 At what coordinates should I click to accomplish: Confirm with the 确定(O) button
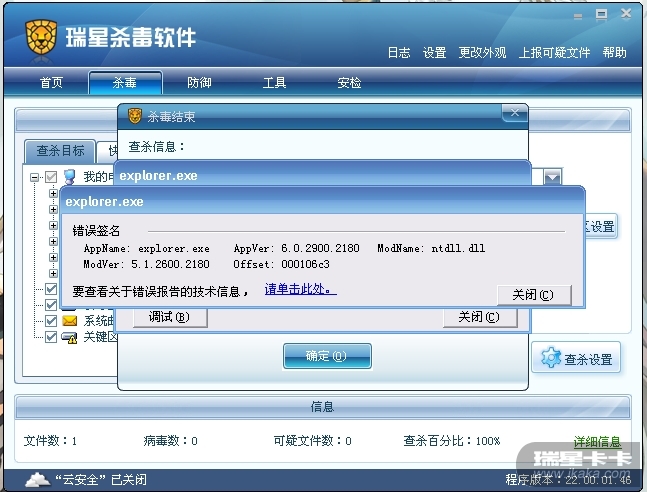pos(327,356)
